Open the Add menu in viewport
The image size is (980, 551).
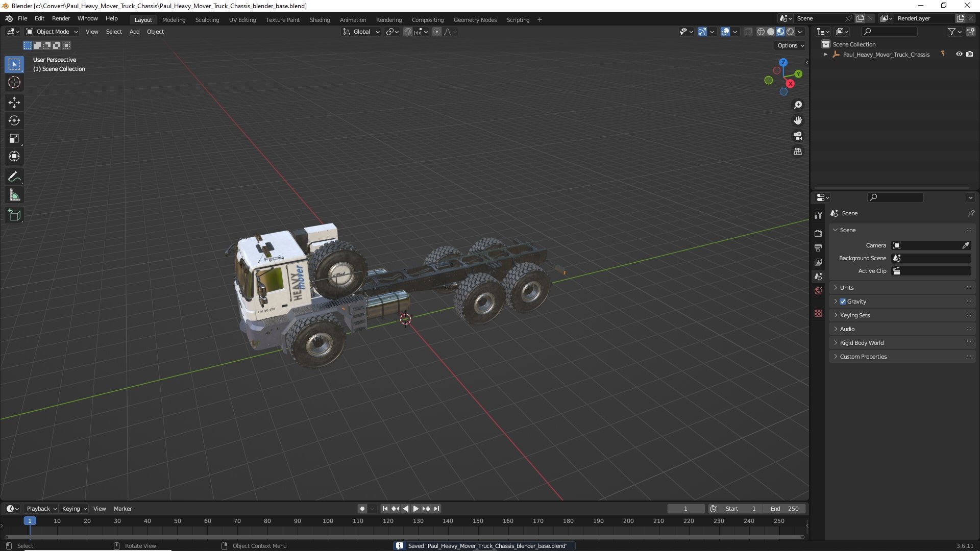[134, 32]
